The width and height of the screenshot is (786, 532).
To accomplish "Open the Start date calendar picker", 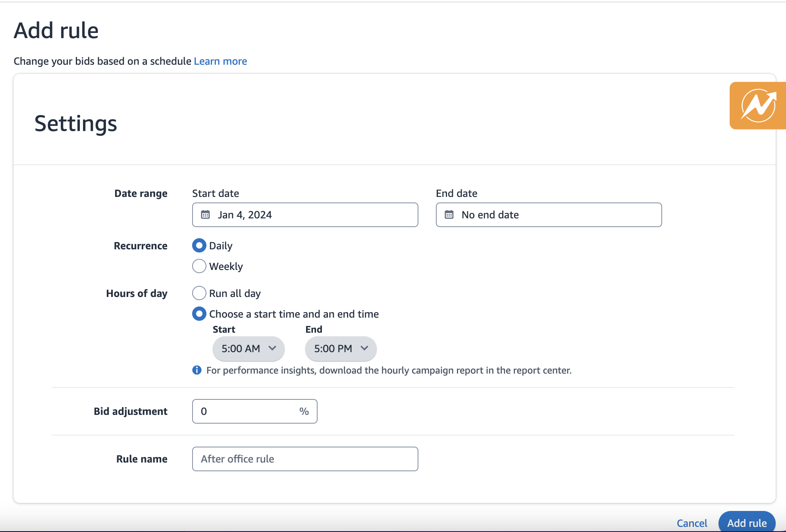I will tap(206, 214).
